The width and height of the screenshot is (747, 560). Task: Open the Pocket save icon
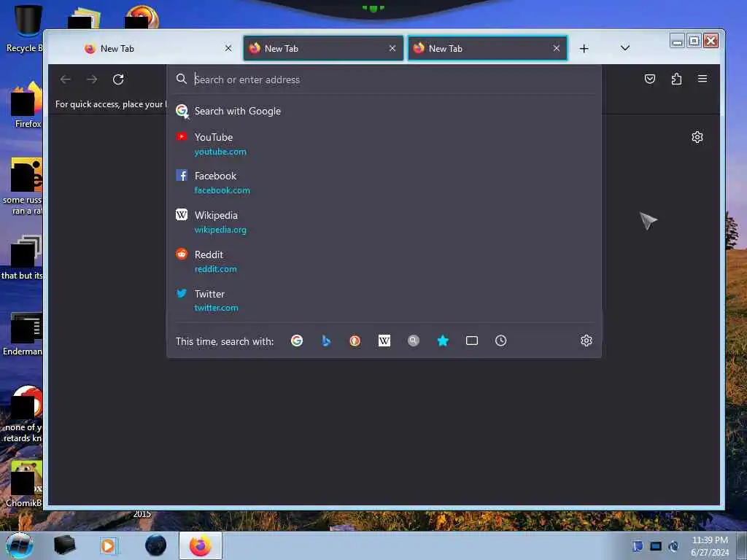click(650, 79)
